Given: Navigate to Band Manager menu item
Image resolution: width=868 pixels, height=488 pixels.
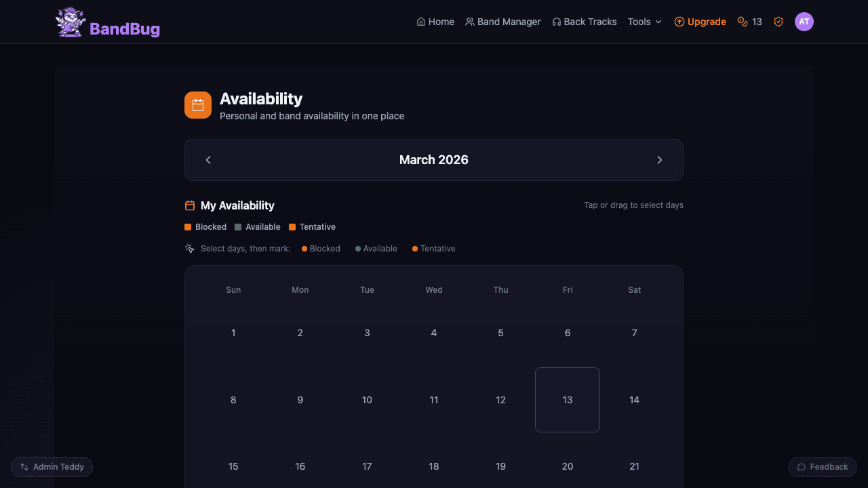Looking at the screenshot, I should tap(503, 21).
